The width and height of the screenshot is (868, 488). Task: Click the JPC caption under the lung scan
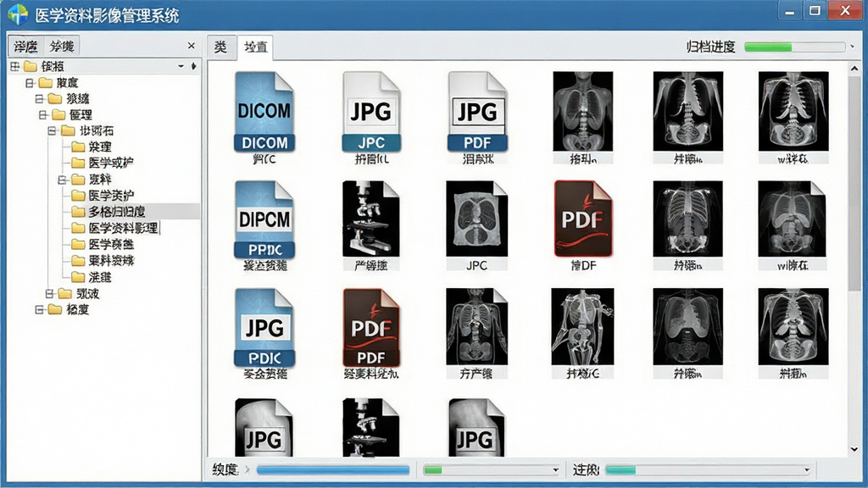[x=476, y=265]
